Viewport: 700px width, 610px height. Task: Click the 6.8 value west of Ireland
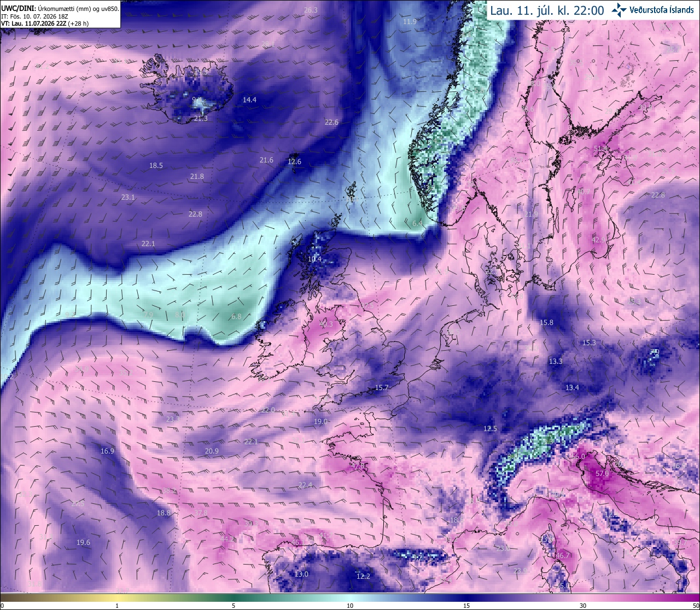point(236,316)
